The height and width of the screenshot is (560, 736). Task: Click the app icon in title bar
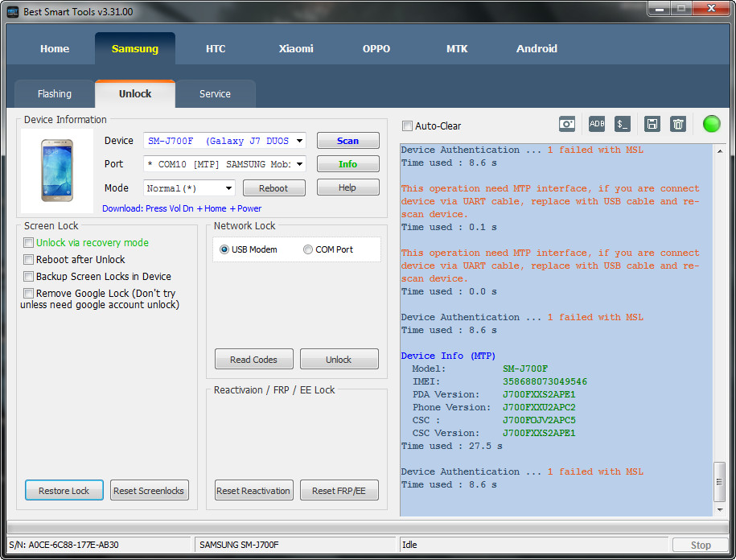[13, 11]
